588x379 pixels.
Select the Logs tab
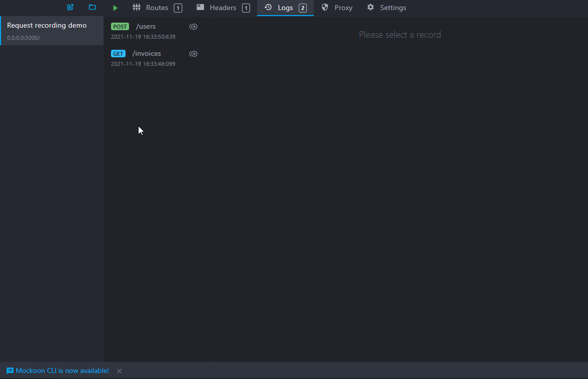(285, 8)
